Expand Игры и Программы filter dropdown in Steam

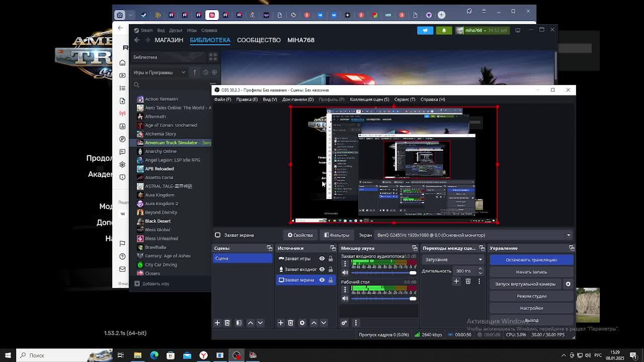coord(159,72)
